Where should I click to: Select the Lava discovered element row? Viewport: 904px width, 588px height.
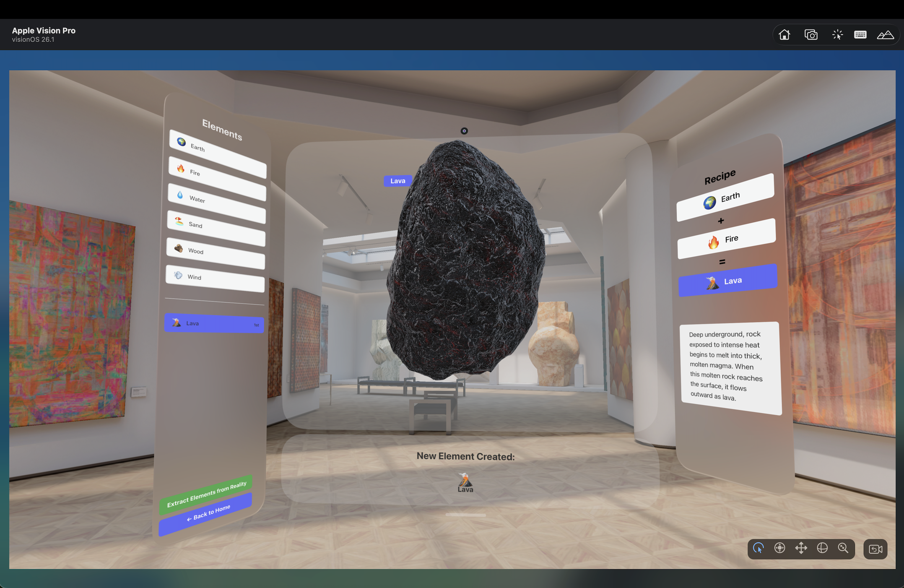pyautogui.click(x=214, y=323)
